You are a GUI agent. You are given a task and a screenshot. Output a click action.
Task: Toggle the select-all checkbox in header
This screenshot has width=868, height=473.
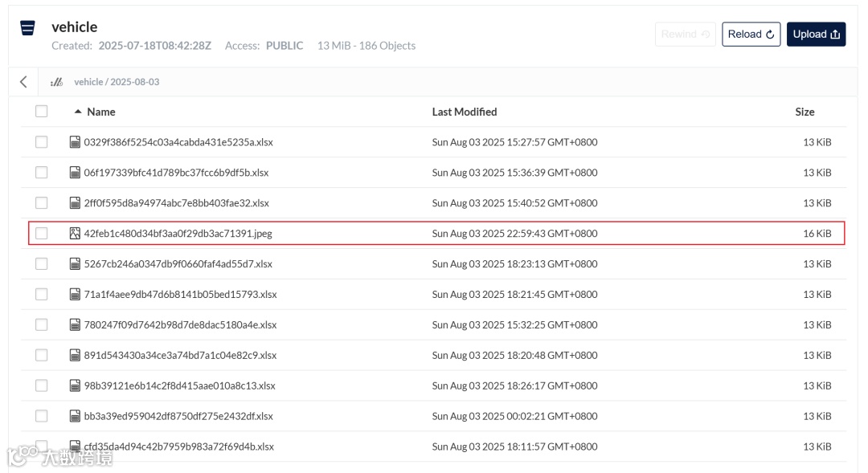[x=42, y=111]
